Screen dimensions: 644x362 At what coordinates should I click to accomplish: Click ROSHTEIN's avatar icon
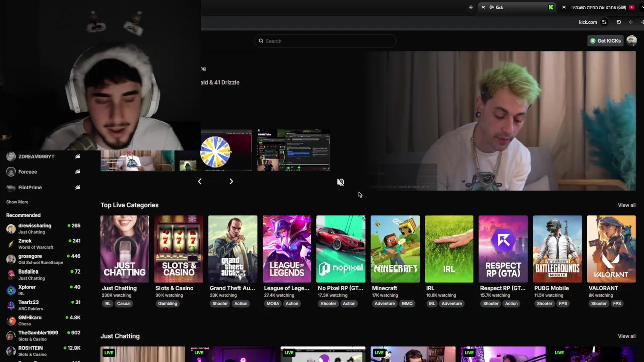pos(11,351)
